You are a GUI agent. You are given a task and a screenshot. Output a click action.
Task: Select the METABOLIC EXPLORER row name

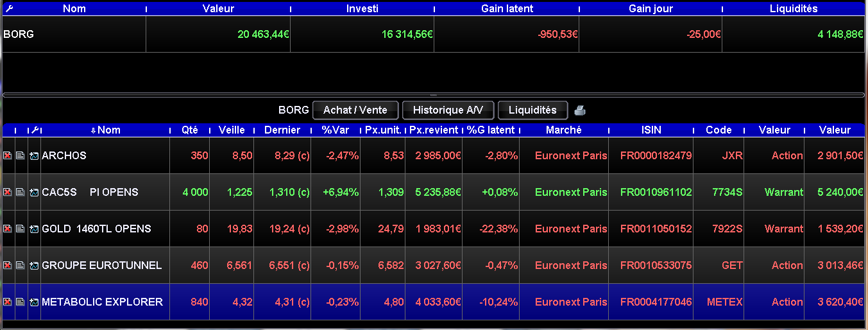pyautogui.click(x=103, y=302)
